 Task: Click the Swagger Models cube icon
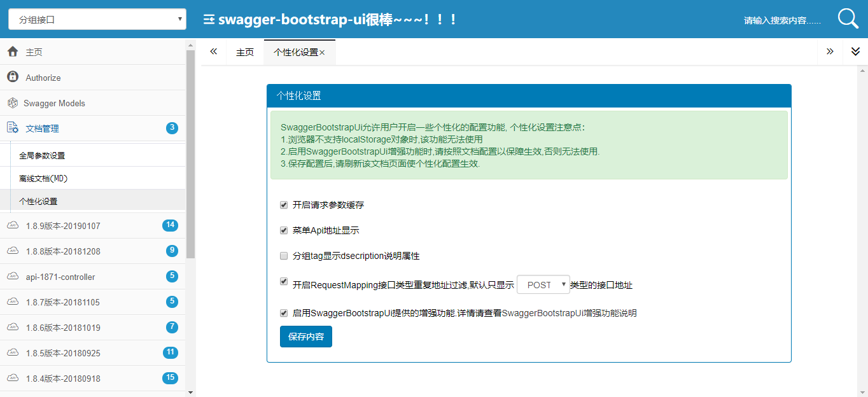(x=12, y=103)
